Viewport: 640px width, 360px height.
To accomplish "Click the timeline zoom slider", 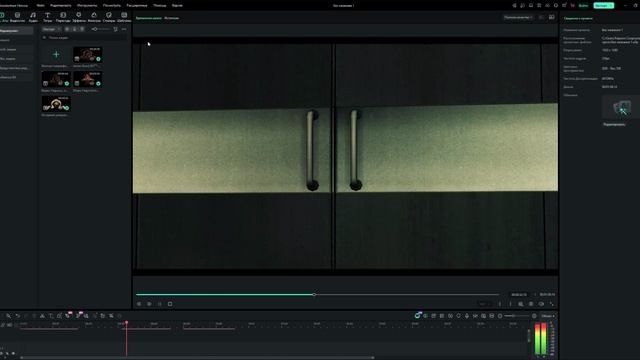I will (517, 316).
